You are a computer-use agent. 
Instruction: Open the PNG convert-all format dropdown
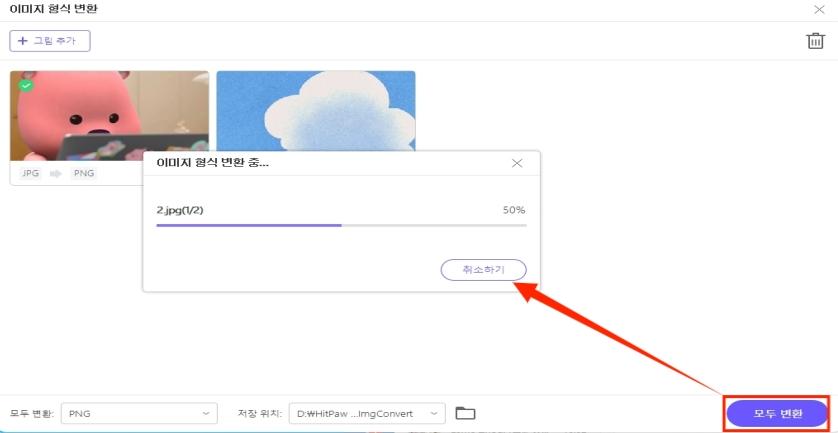click(x=139, y=413)
